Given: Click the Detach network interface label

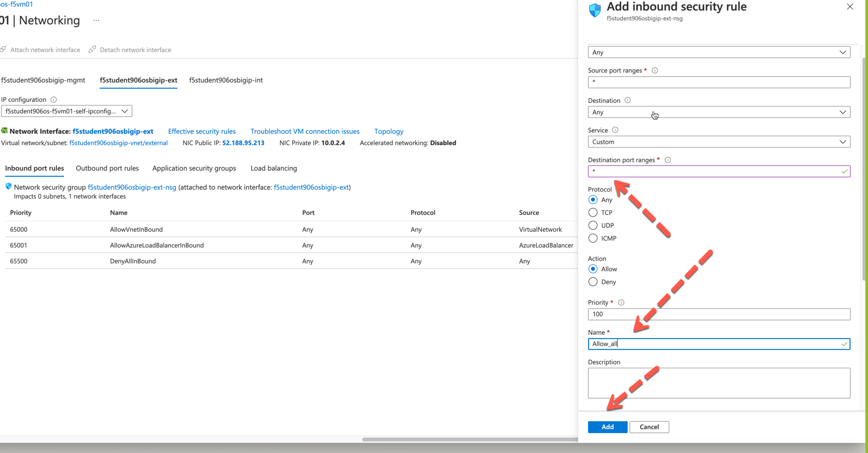Looking at the screenshot, I should point(135,50).
